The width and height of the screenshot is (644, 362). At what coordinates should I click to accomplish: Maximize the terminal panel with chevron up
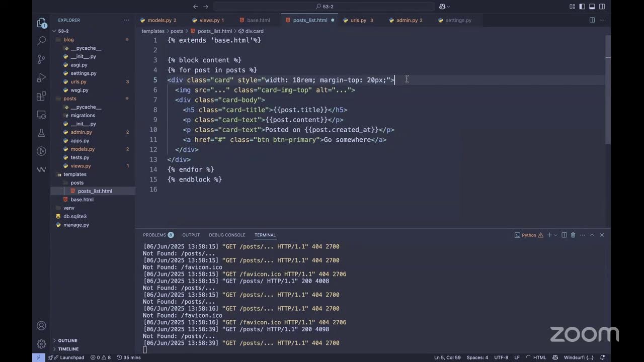click(x=592, y=235)
